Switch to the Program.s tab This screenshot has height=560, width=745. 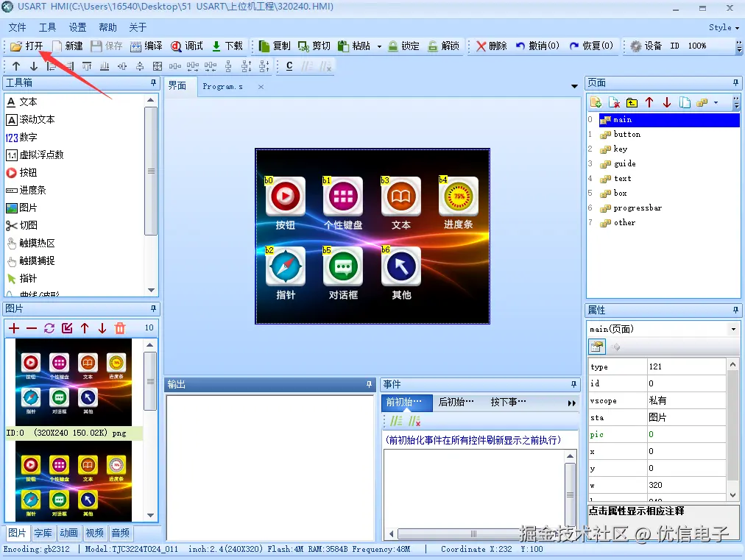[222, 86]
